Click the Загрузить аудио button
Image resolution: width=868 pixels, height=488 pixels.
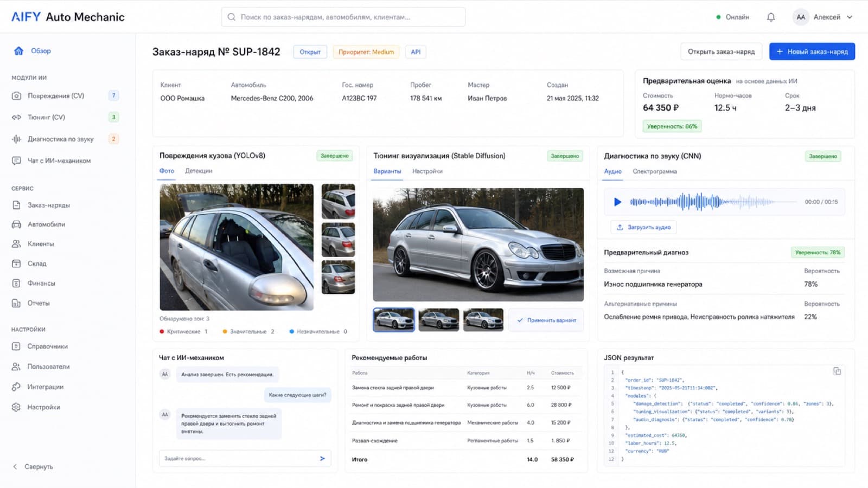click(x=643, y=227)
